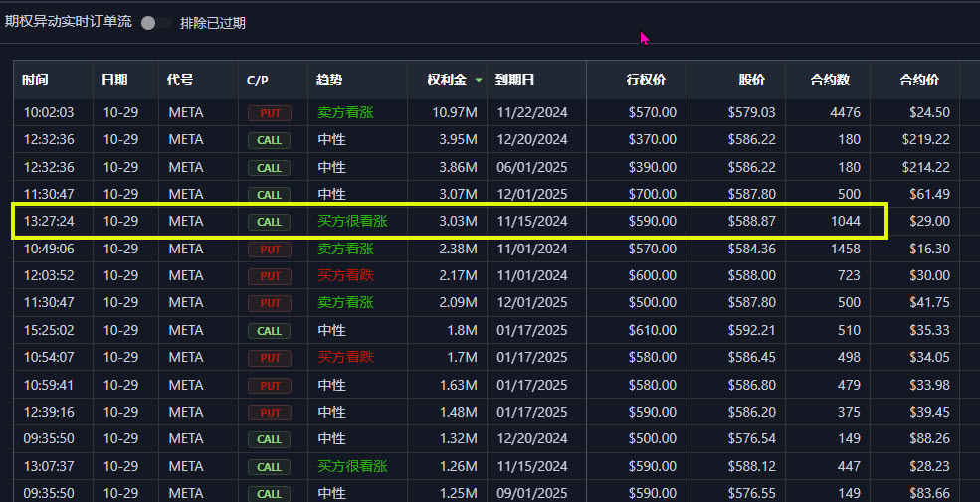This screenshot has height=502, width=980.
Task: Select time cell 15:25:02
Action: point(49,330)
